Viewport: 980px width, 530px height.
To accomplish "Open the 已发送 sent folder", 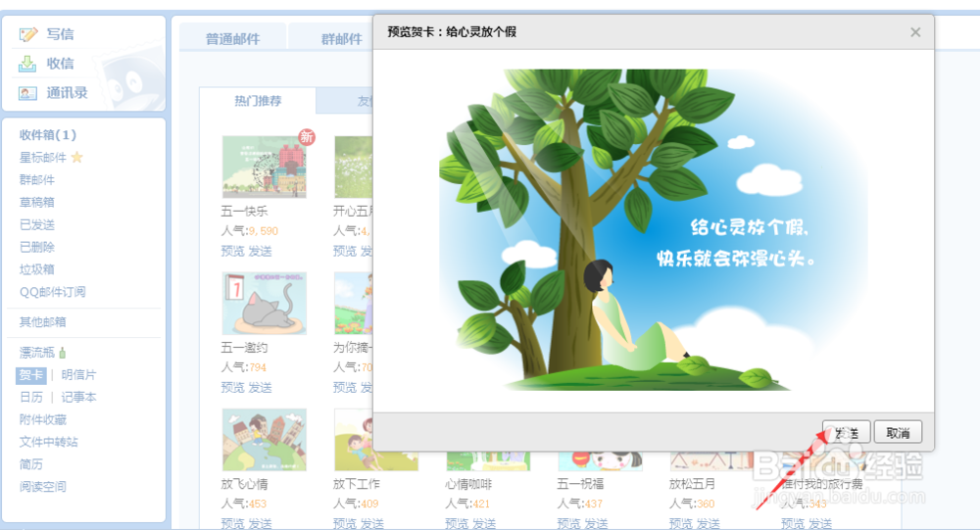I will [x=37, y=225].
